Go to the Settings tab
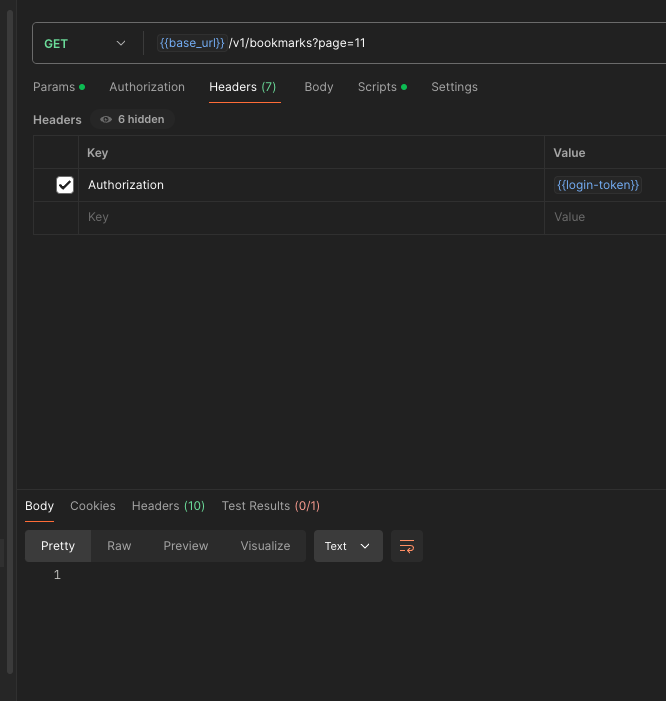The width and height of the screenshot is (666, 701). (x=454, y=87)
